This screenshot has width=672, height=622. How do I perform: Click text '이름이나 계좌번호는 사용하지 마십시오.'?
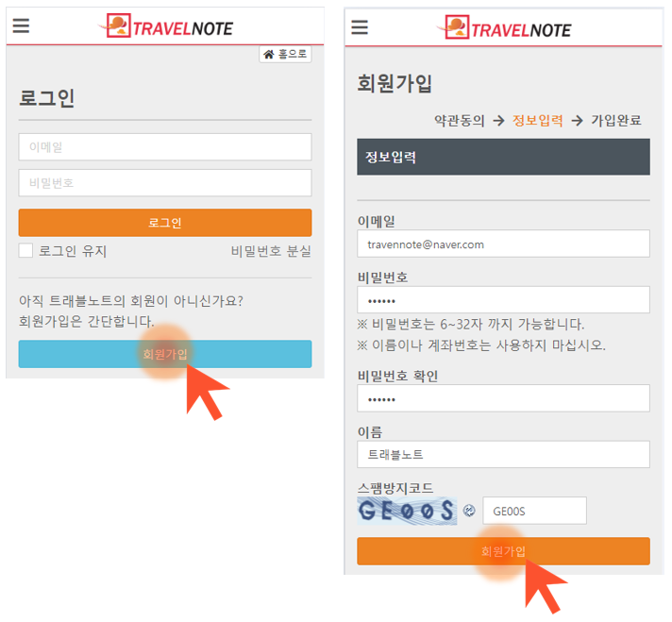tap(489, 345)
